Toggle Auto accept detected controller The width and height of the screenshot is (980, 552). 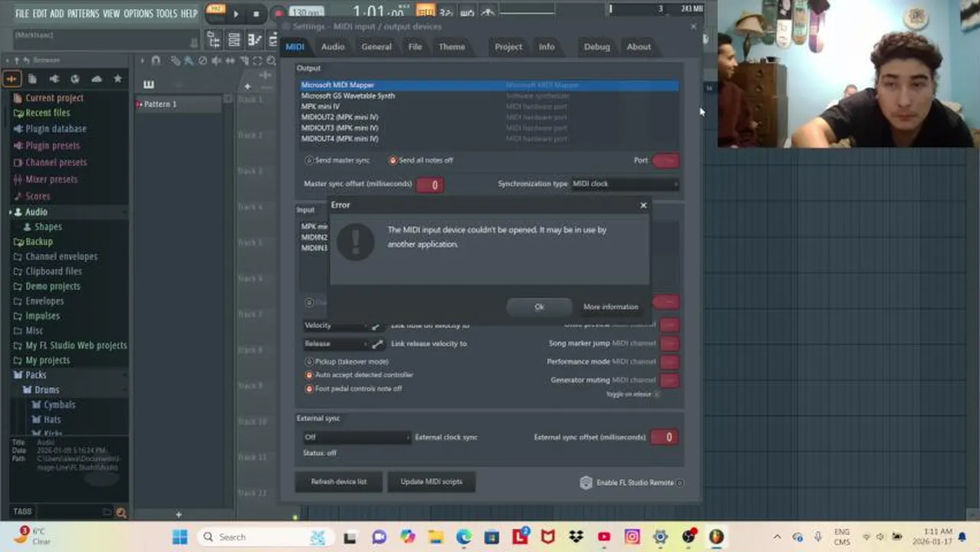[x=309, y=375]
